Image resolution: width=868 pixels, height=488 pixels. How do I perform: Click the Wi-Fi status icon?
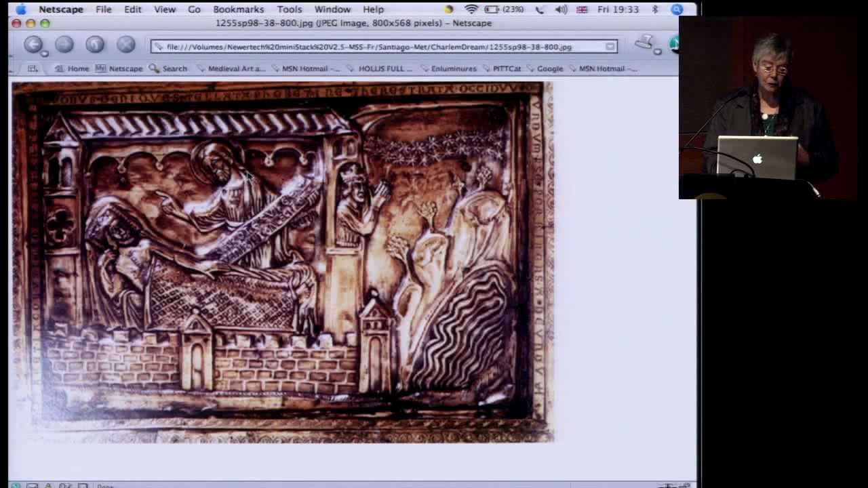coord(471,9)
